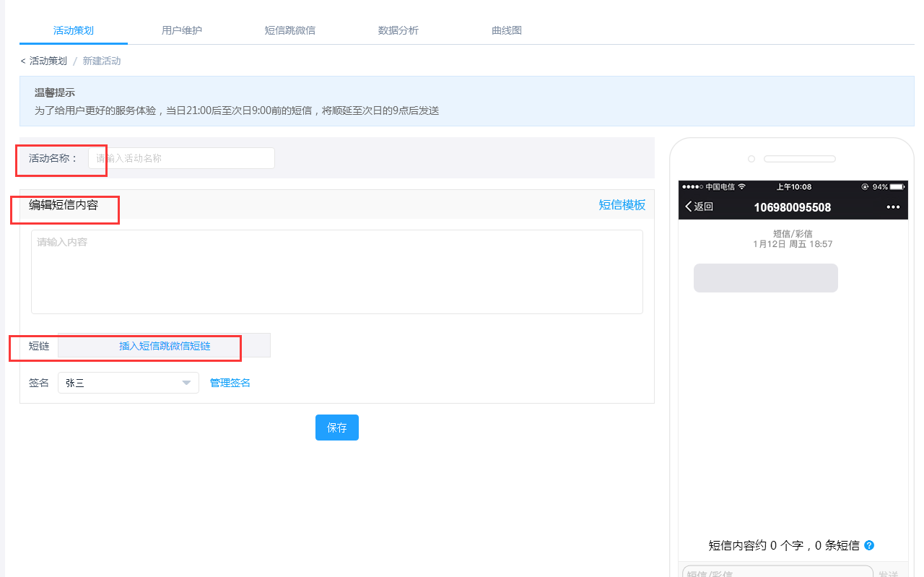Viewport: 924px width, 577px height.
Task: Click the 1月12日 周五 18:57 timestamp
Action: click(793, 244)
